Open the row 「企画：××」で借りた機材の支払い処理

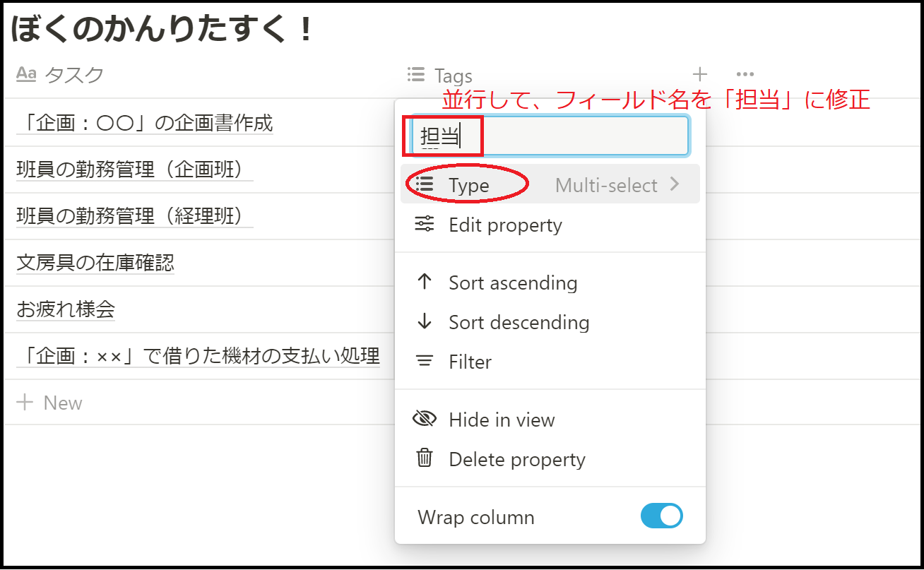coord(199,356)
